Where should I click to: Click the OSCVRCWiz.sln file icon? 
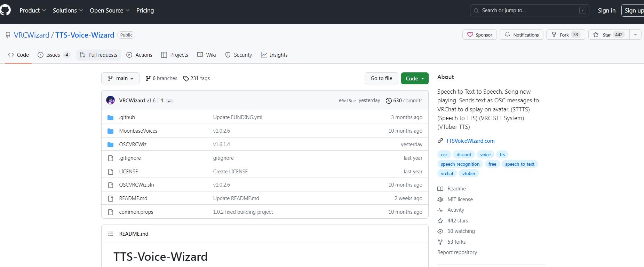pos(111,185)
